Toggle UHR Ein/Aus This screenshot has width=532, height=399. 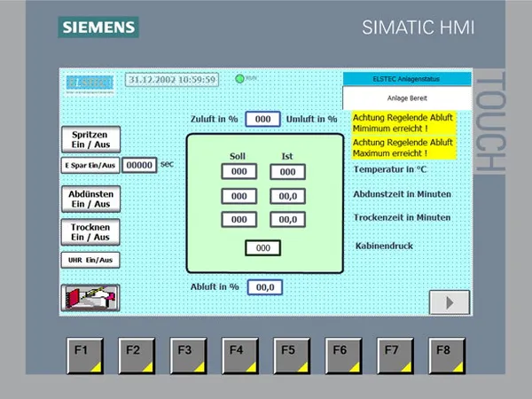click(x=90, y=260)
